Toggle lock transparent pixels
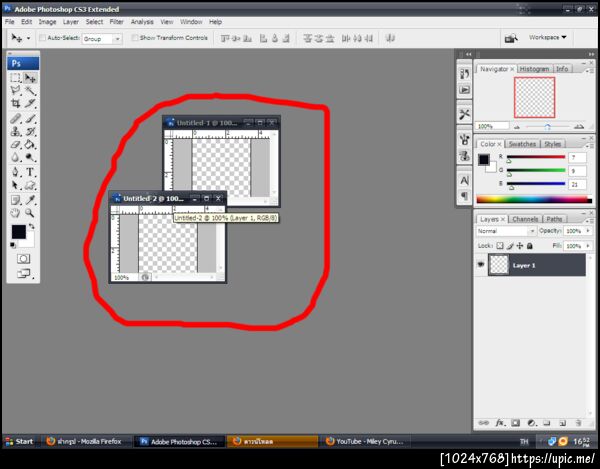 point(500,246)
